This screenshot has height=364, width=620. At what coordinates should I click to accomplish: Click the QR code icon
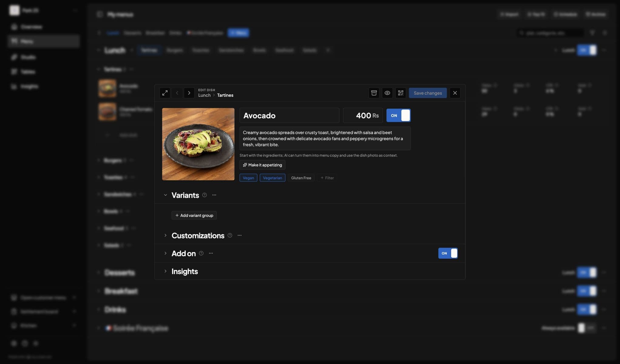[401, 93]
